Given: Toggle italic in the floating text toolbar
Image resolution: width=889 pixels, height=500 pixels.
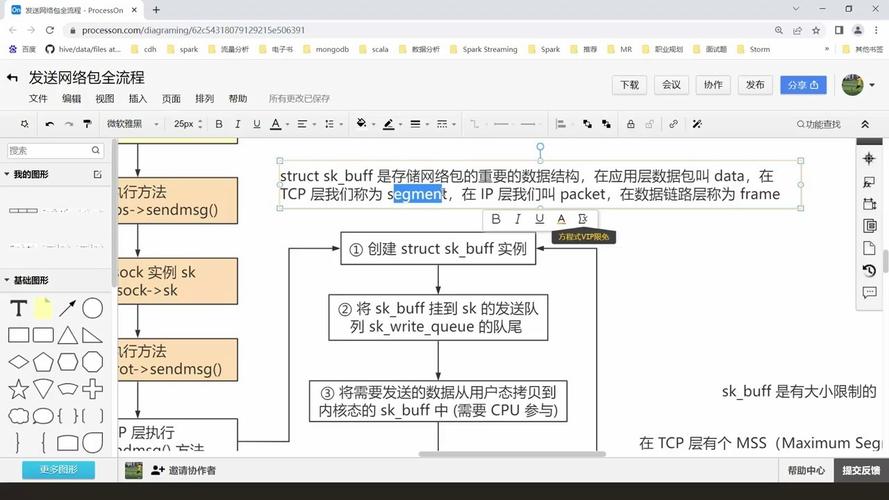Looking at the screenshot, I should (x=518, y=219).
